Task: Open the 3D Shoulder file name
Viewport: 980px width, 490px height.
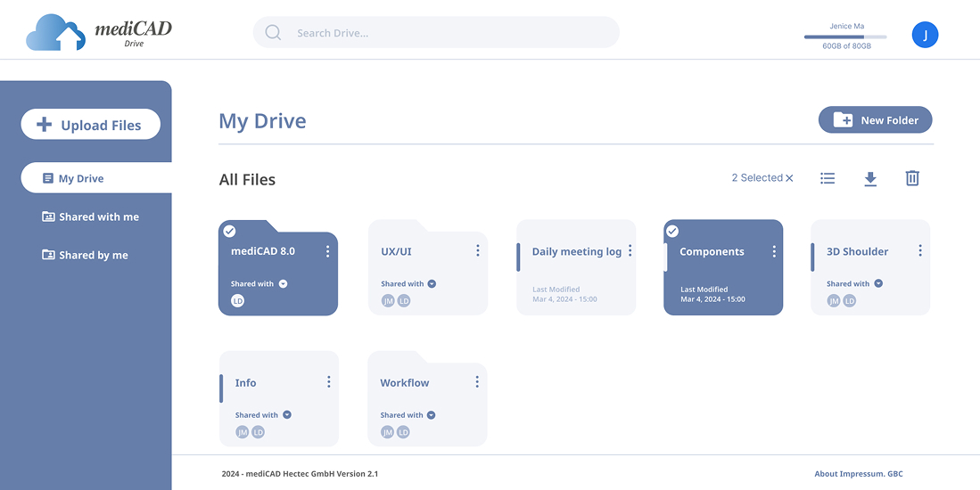Action: click(858, 251)
